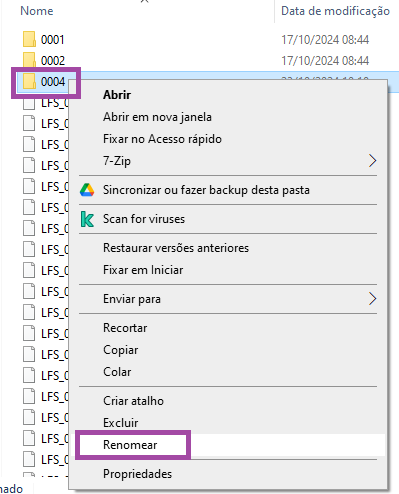Expand the Enviar para submenu arrow
The image size is (399, 494).
(372, 299)
